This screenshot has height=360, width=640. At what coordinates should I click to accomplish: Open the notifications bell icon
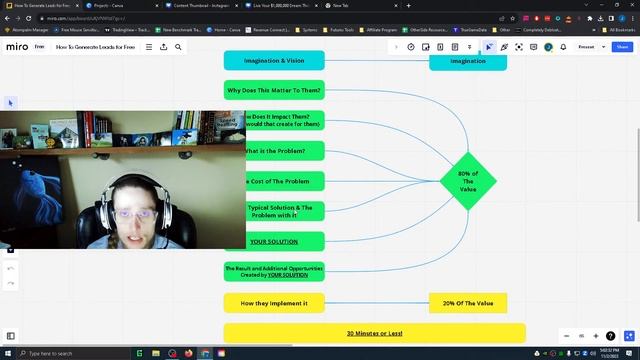tap(563, 47)
